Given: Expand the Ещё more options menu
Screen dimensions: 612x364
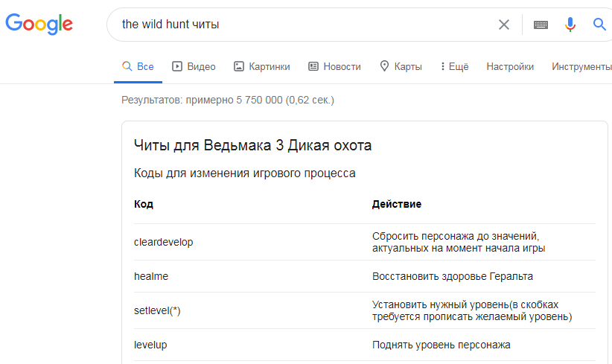Looking at the screenshot, I should click(x=454, y=66).
